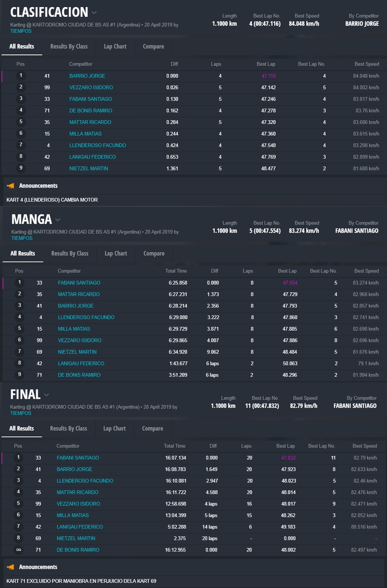Sort Manga table by Total Time header
Screen dimensions: 387x588
[176, 271]
